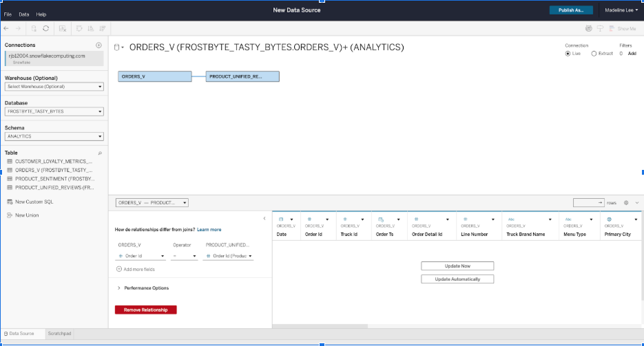Screen dimensions: 644x346
Task: Click the rows count input field
Action: tap(588, 203)
